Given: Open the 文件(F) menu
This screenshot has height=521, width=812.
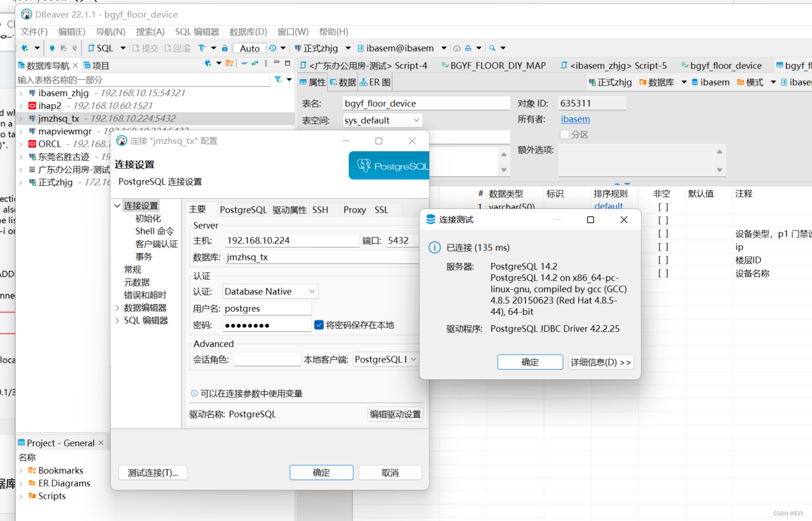Looking at the screenshot, I should click(x=34, y=32).
